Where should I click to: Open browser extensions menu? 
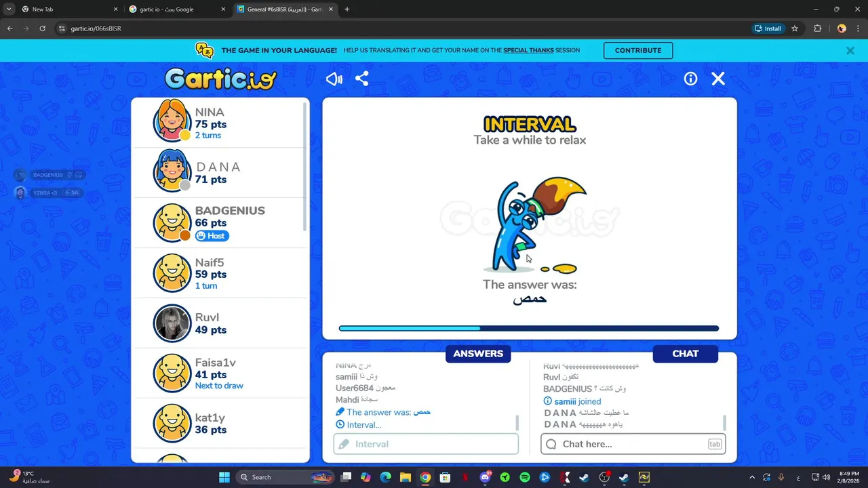[817, 28]
